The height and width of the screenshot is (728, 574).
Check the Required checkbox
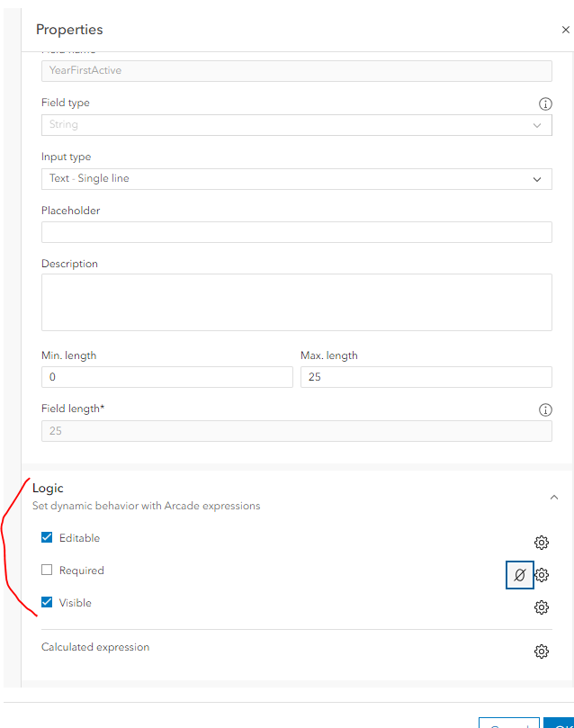pos(47,571)
